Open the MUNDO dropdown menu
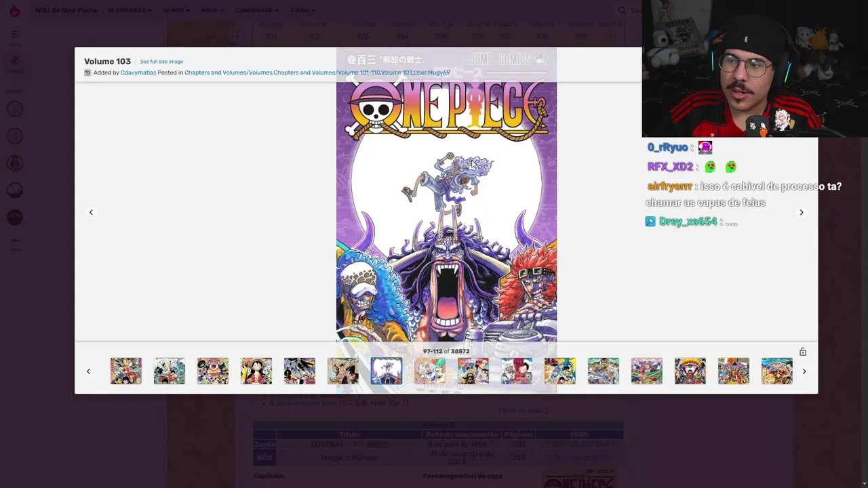The image size is (868, 488). (176, 10)
